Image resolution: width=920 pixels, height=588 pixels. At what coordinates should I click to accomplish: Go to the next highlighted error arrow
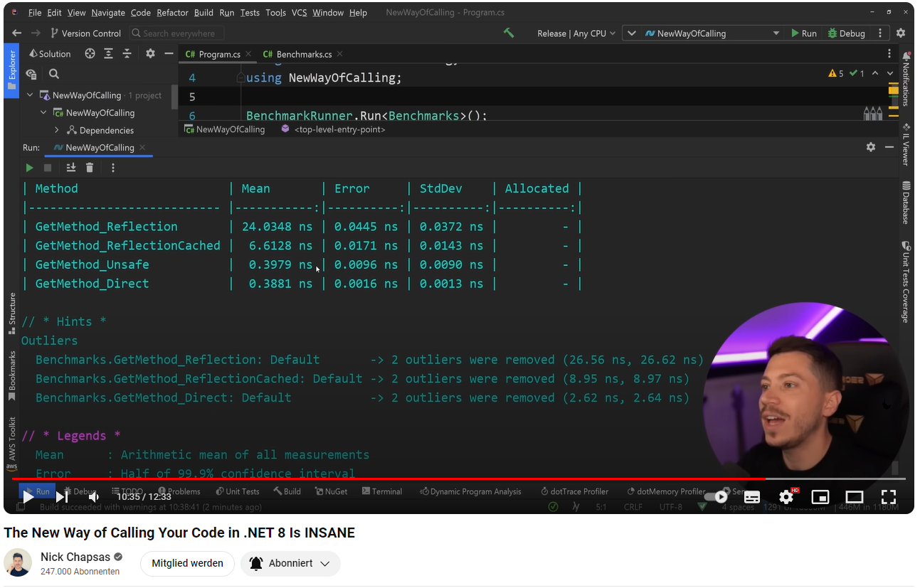892,73
